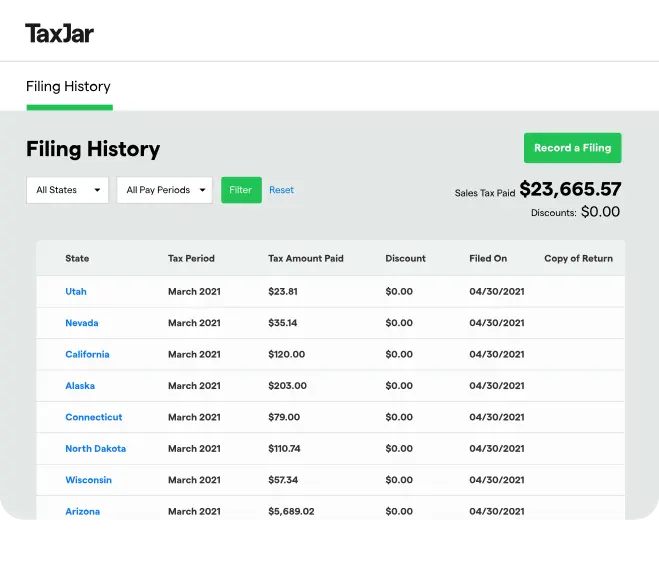659x561 pixels.
Task: Select the Arizona state link
Action: [x=83, y=511]
